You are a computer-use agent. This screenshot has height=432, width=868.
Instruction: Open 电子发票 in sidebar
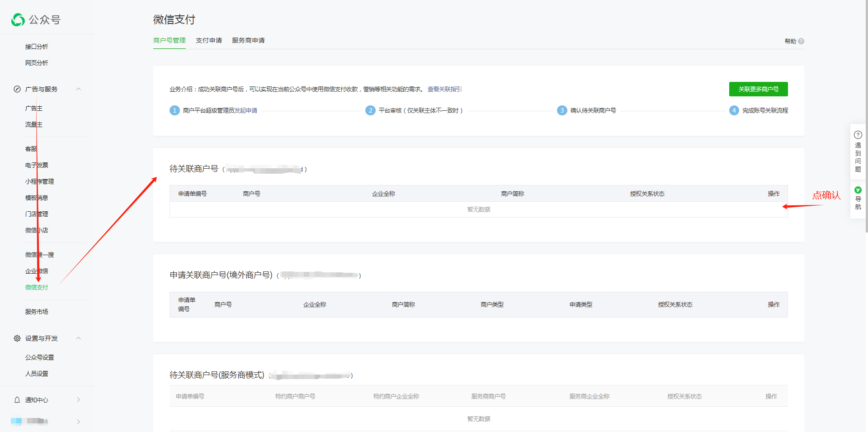point(37,165)
